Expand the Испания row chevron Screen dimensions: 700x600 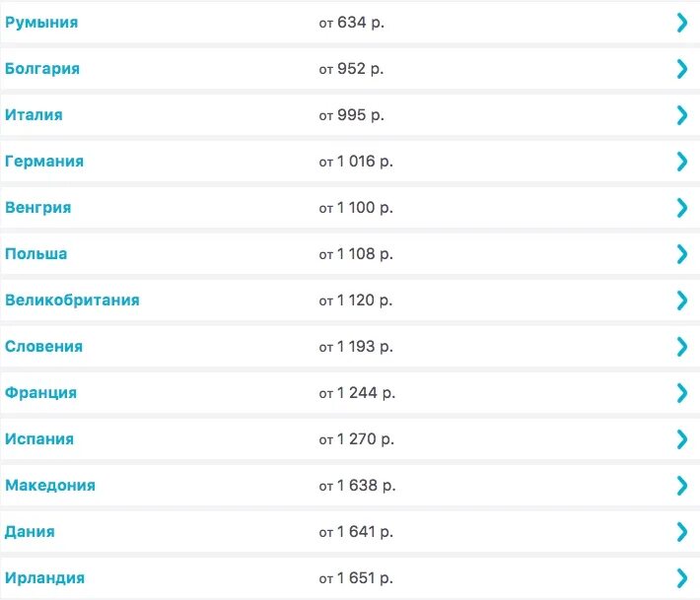681,439
